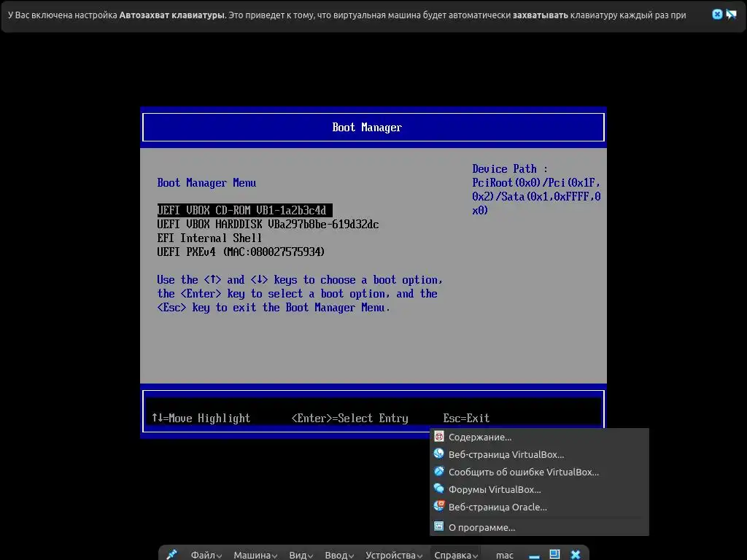Click the forums chat bubble icon
Image resolution: width=747 pixels, height=560 pixels.
[438, 489]
